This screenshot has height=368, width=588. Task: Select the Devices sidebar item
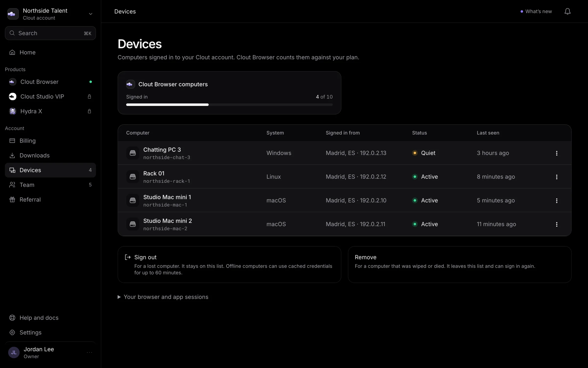[x=50, y=170]
